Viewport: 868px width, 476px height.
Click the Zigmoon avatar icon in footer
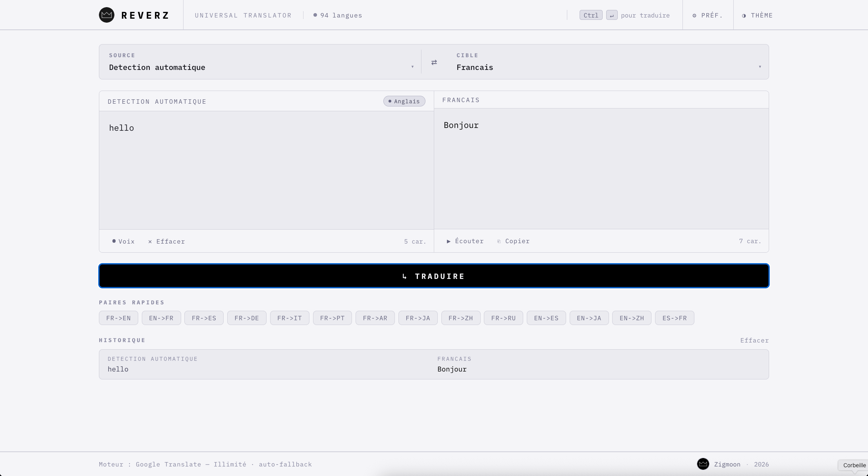point(703,464)
